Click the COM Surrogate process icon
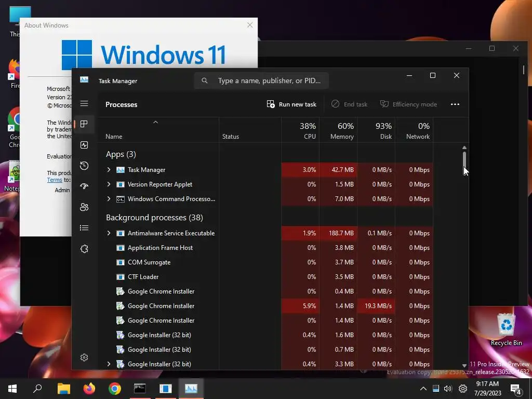Screen dimensions: 532x399 tap(121, 262)
